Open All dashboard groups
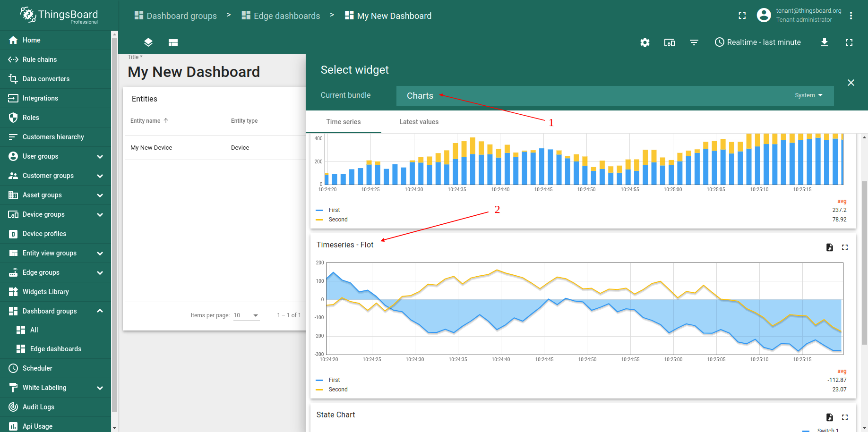The width and height of the screenshot is (868, 432). pyautogui.click(x=55, y=330)
